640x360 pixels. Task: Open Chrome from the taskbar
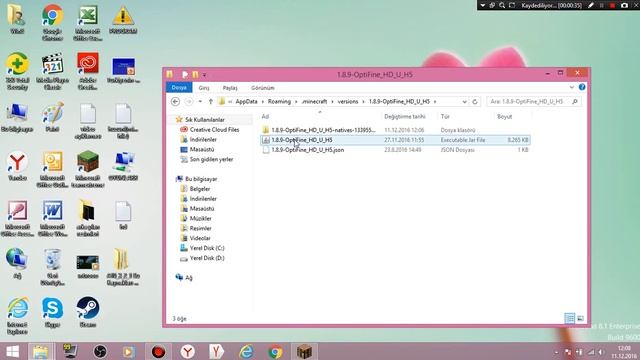coord(275,351)
